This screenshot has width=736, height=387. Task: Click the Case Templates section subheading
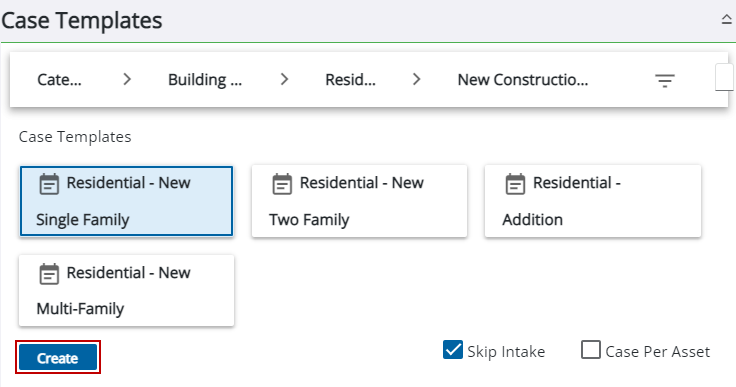point(75,137)
